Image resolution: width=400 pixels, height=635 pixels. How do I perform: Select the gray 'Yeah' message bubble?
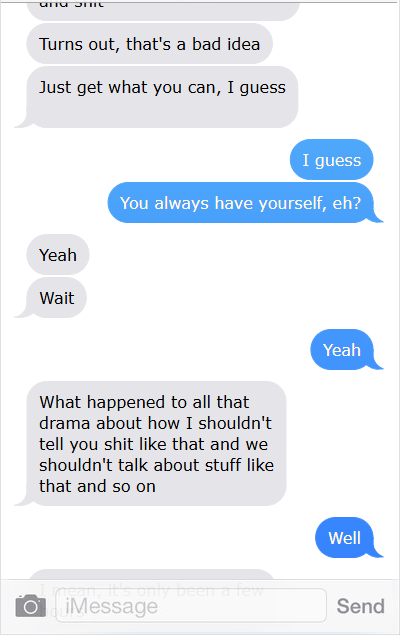[58, 255]
